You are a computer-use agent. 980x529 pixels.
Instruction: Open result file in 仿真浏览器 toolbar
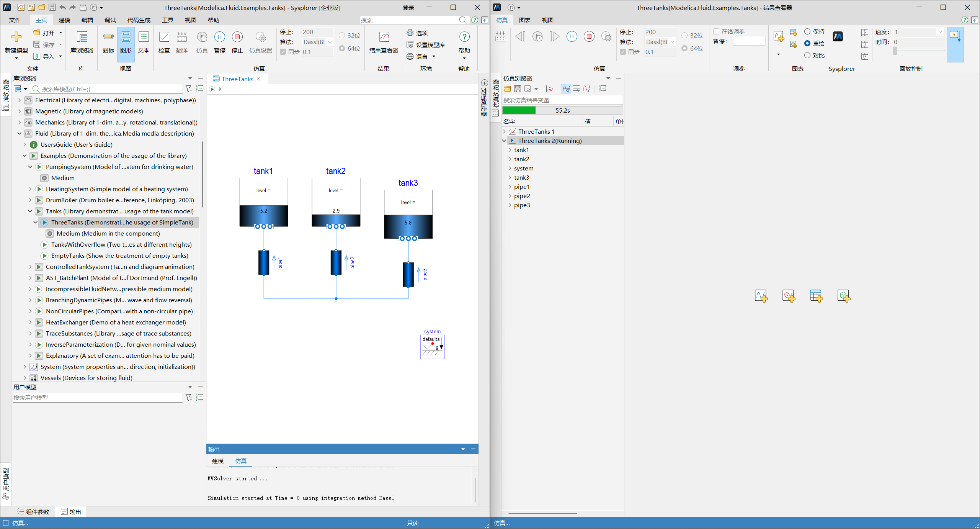click(x=507, y=89)
